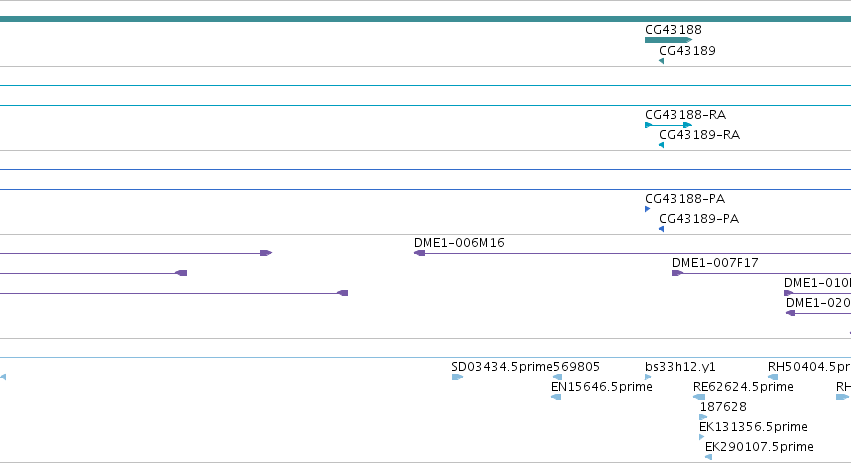Click the CG43188 gene label
Image resolution: width=851 pixels, height=463 pixels.
[x=673, y=30]
